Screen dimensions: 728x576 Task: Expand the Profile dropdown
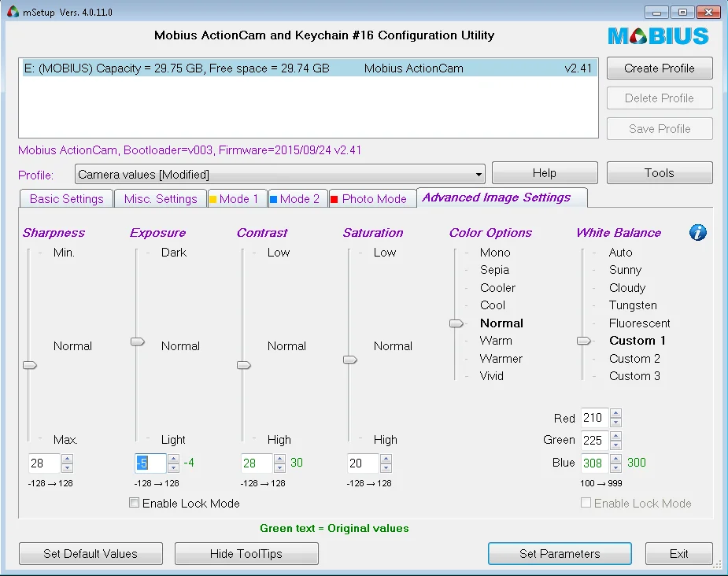(479, 175)
